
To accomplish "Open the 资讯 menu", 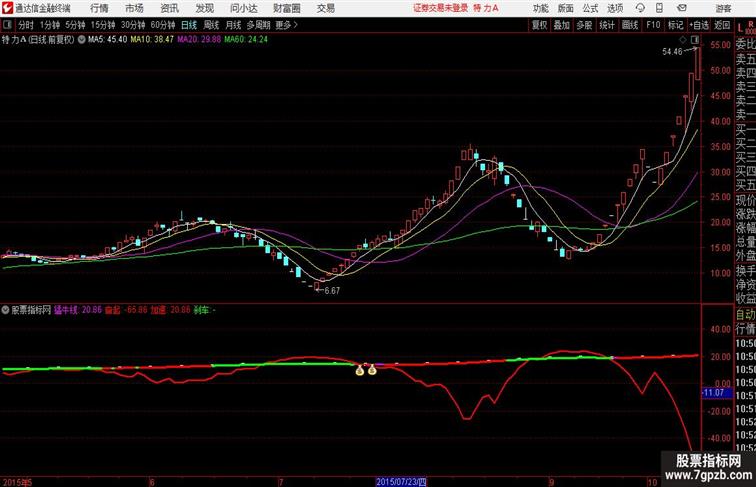I will coord(169,8).
